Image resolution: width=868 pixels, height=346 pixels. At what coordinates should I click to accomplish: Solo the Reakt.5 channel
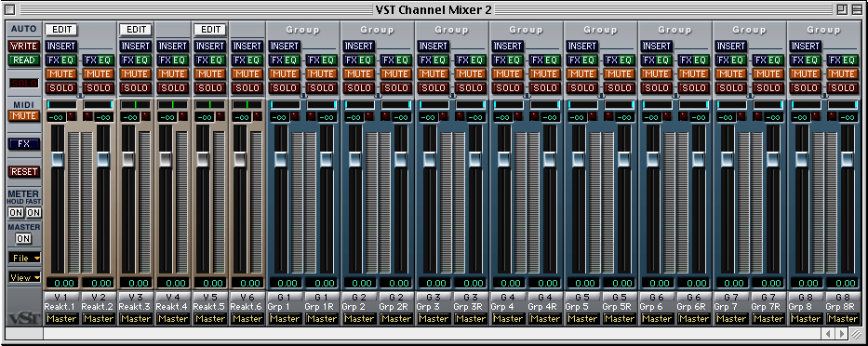(x=210, y=87)
